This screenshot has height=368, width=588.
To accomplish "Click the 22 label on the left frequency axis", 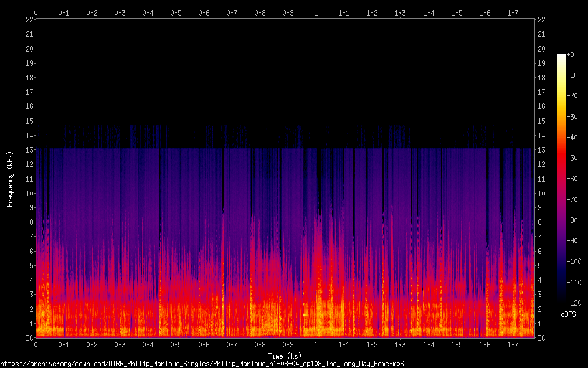I will 29,20.
